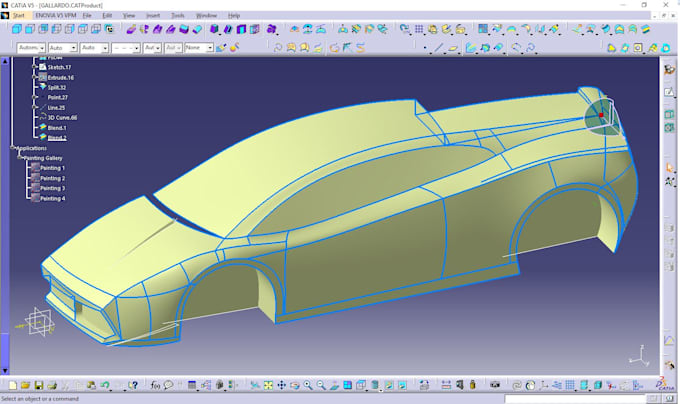The height and width of the screenshot is (404, 680).
Task: Collapse the Painting Gallery node
Action: click(x=20, y=158)
